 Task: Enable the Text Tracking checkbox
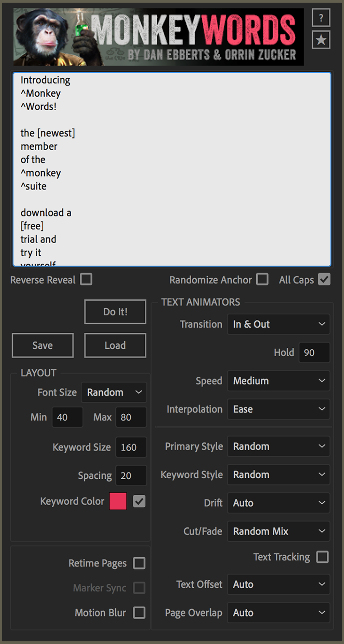click(x=322, y=557)
